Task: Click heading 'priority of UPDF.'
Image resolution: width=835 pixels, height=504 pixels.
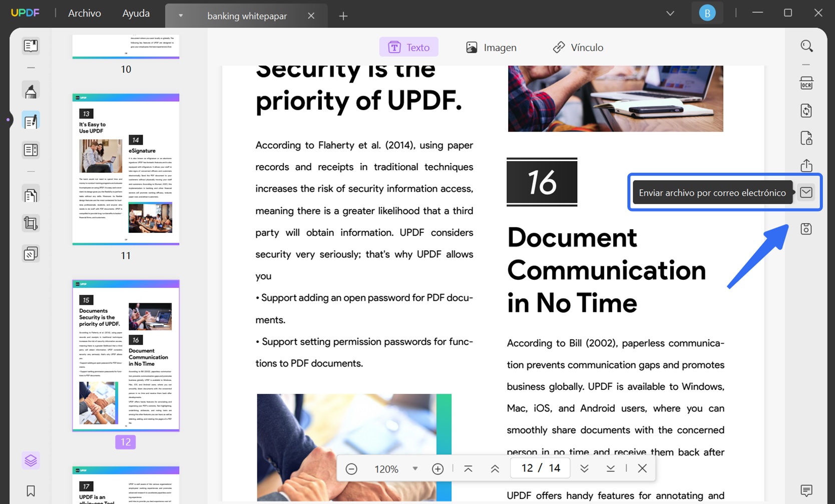Action: [358, 101]
